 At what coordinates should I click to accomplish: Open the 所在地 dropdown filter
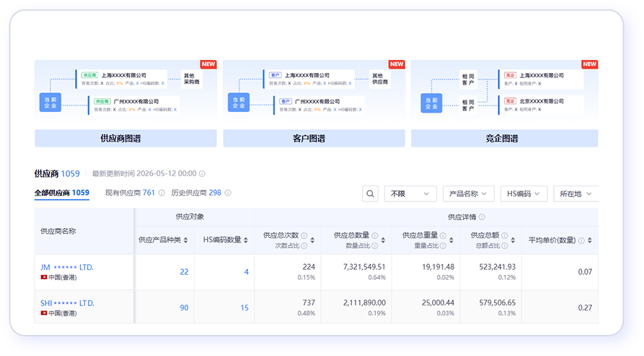[x=575, y=194]
